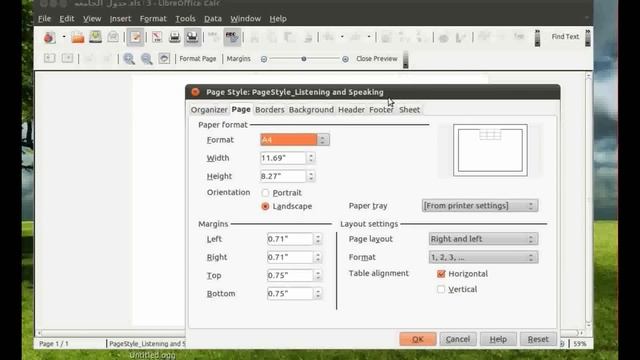This screenshot has width=640, height=360.
Task: Expand the preview toolbar overflow handle
Action: [405, 60]
